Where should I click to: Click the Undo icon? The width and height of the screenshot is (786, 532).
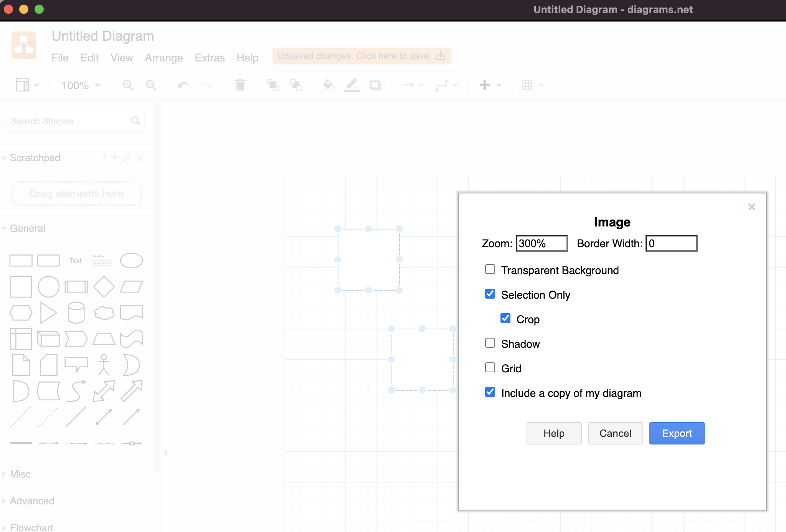183,85
